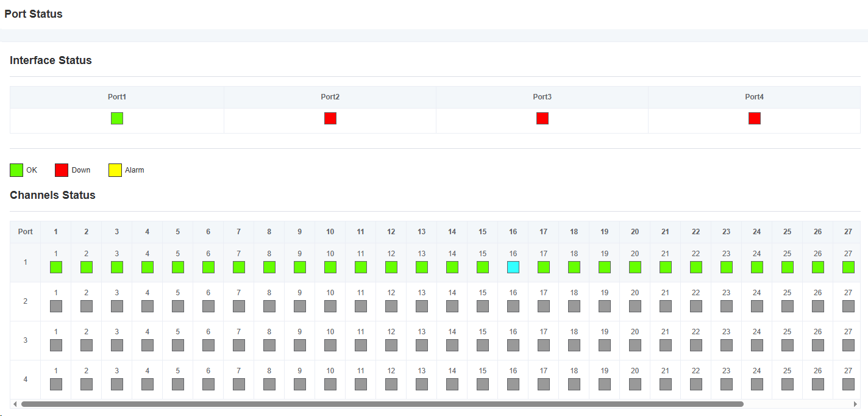This screenshot has height=416, width=868.
Task: Select port 2 channel 1 gray indicator
Action: (x=56, y=306)
